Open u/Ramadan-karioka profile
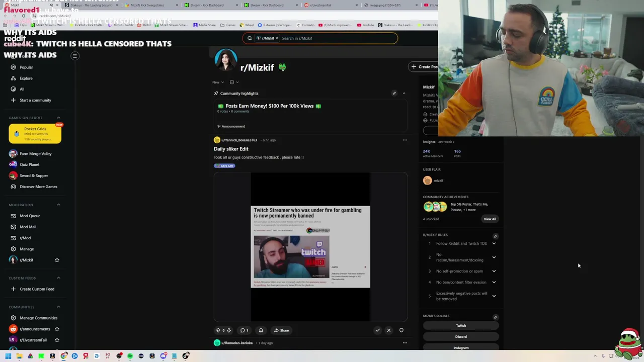The image size is (644, 362). coord(236,343)
